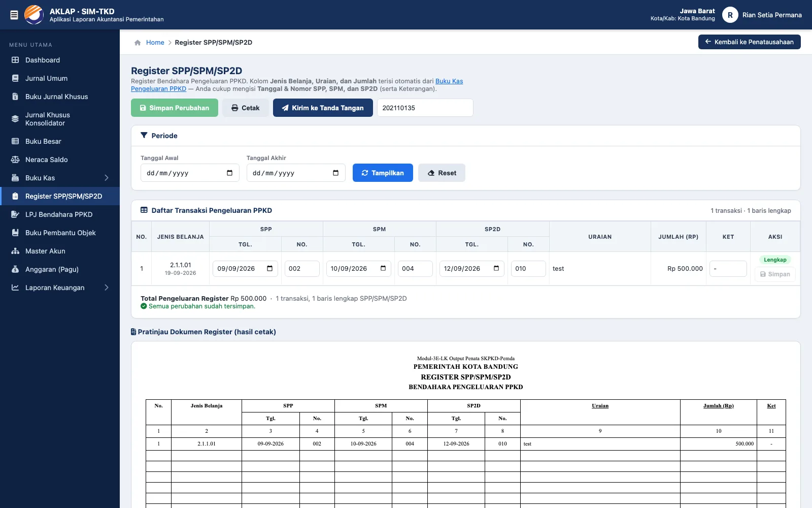The image size is (812, 508).
Task: Select Register SPP/SPM/SP2D sidebar item
Action: 60,196
